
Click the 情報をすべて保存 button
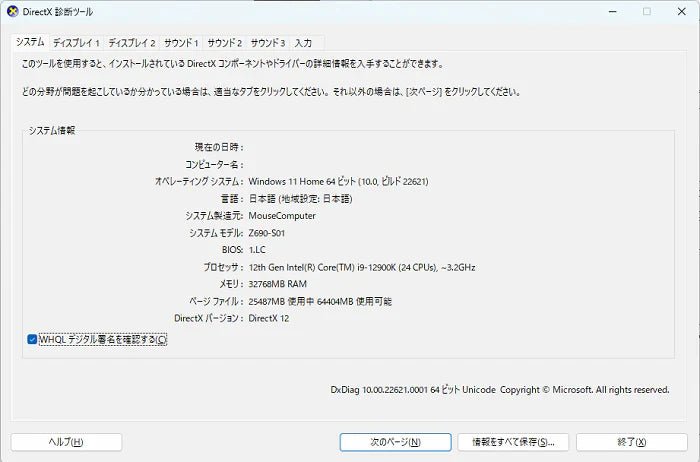[513, 441]
